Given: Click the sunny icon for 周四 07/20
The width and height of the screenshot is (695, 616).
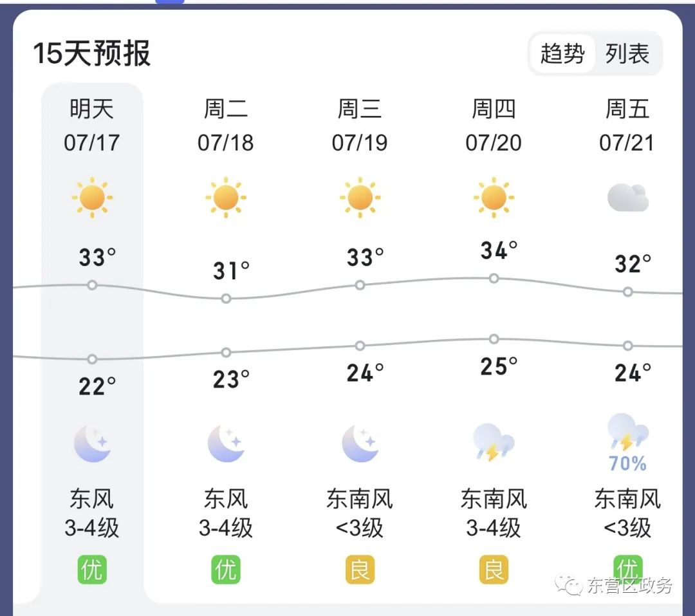Looking at the screenshot, I should pyautogui.click(x=494, y=197).
